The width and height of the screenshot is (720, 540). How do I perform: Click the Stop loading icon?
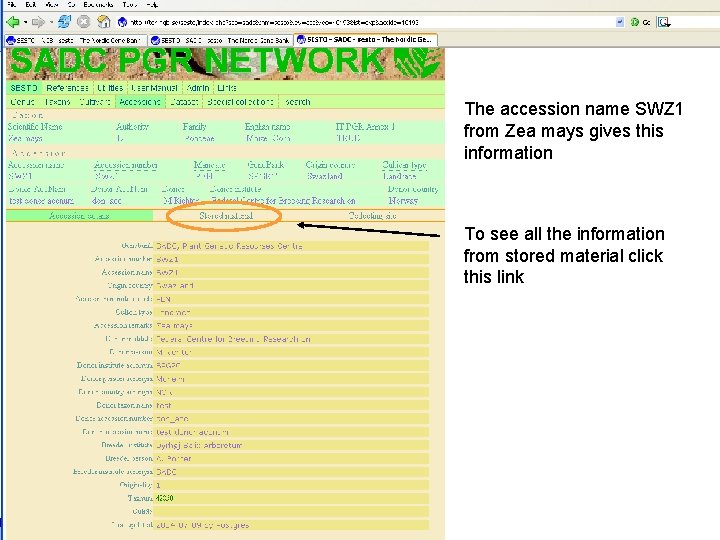(84, 22)
